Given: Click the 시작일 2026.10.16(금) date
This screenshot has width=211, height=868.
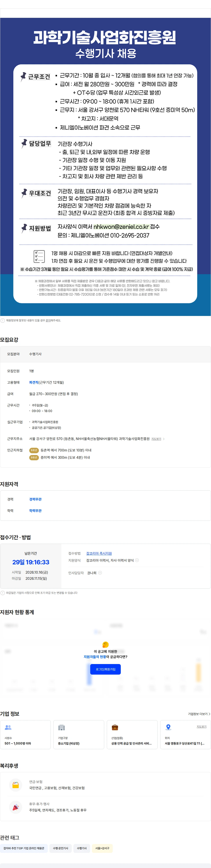Looking at the screenshot, I should click(x=30, y=572).
